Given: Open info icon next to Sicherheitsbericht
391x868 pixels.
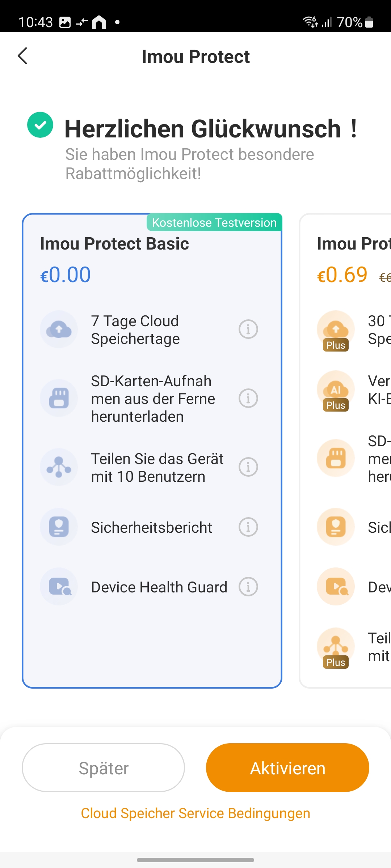Looking at the screenshot, I should click(248, 527).
